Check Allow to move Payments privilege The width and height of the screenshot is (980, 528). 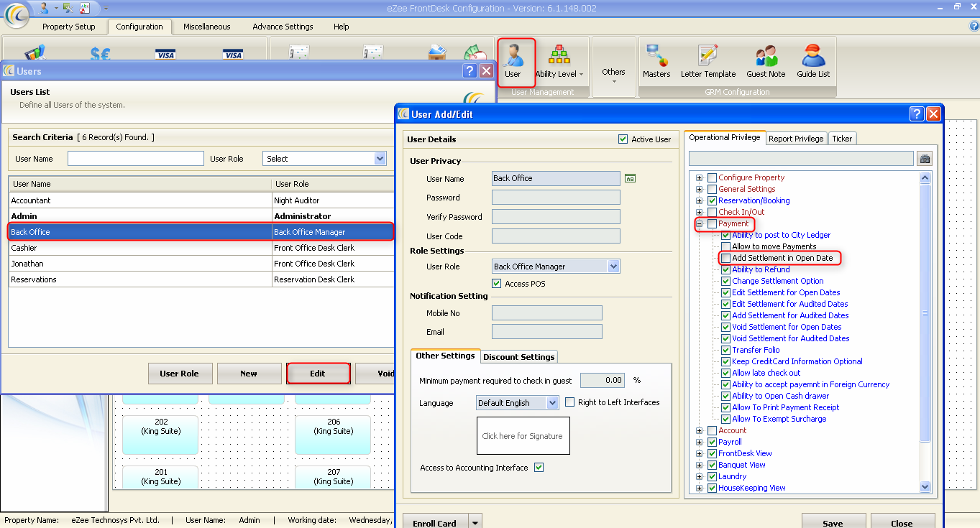726,246
